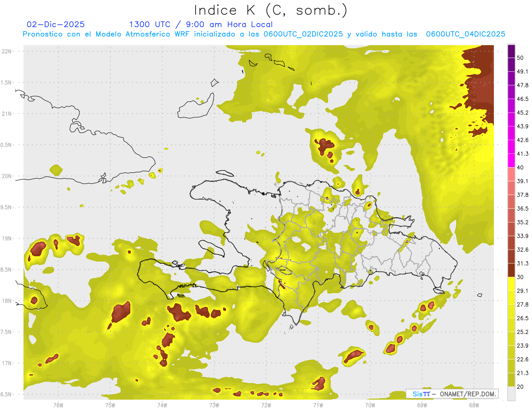Click the "73W" longitude label
Image resolution: width=532 pixels, height=411 pixels.
214,405
